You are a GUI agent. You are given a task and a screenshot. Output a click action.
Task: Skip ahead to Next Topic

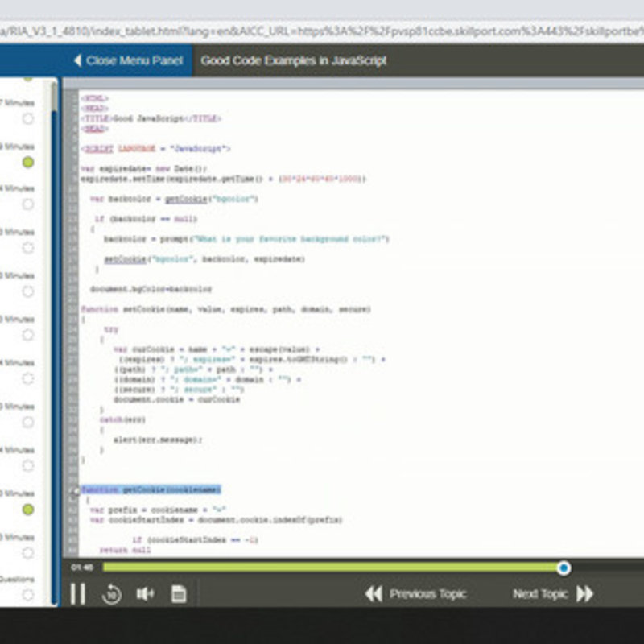tap(553, 594)
